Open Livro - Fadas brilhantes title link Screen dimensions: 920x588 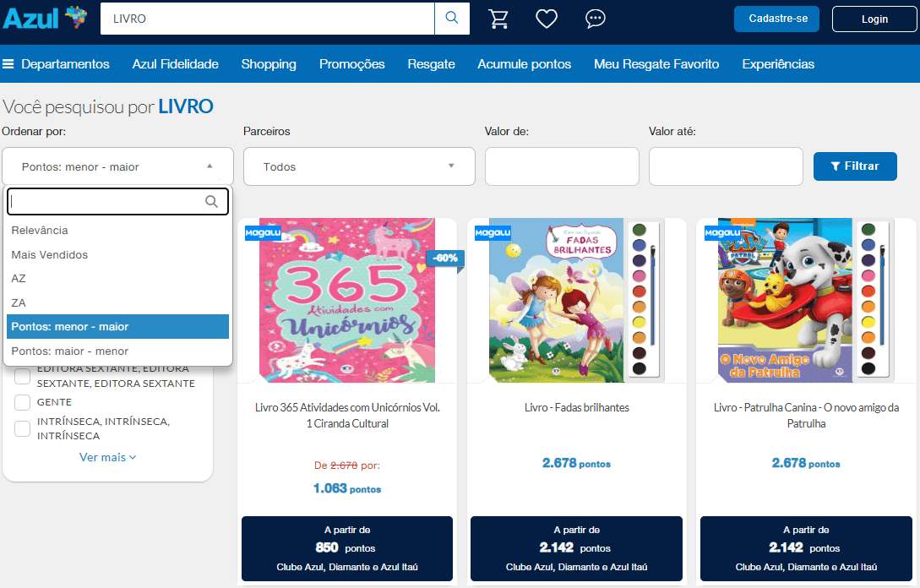tap(577, 407)
